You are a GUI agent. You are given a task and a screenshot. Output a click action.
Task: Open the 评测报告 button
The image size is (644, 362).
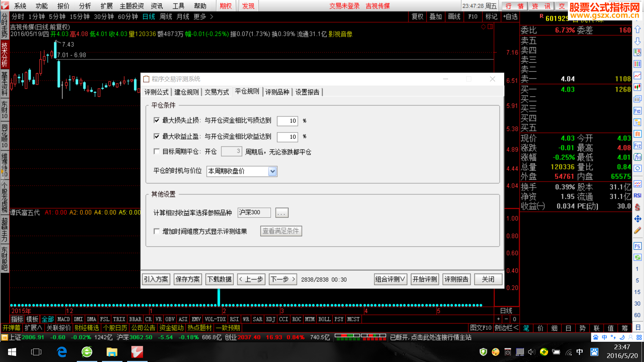click(x=457, y=279)
